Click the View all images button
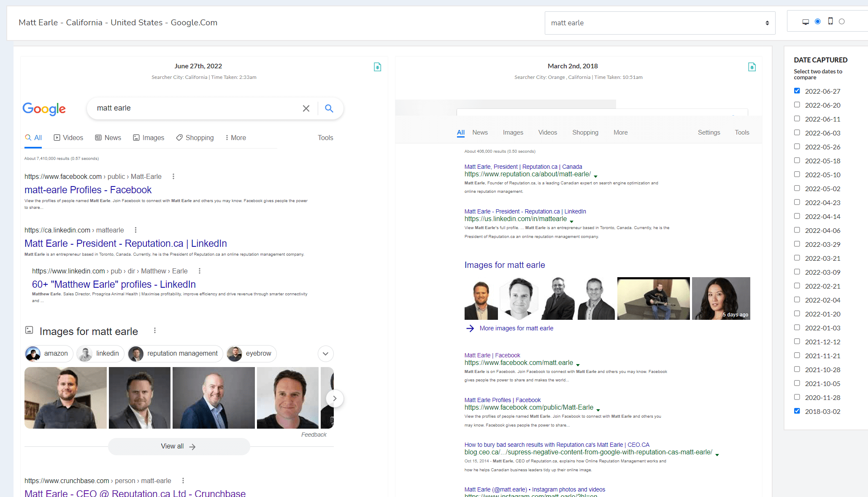The image size is (868, 497). coord(179,446)
